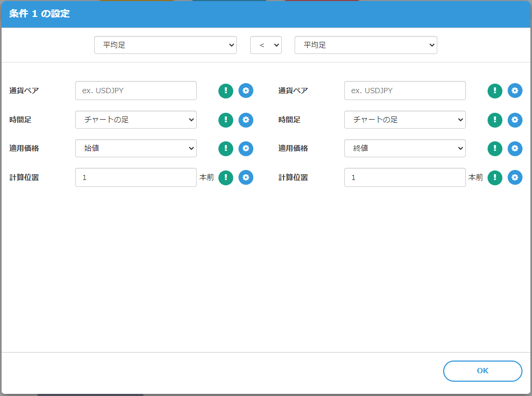Open the comparison operator dropdown showing <
This screenshot has height=396, width=532.
pos(266,45)
